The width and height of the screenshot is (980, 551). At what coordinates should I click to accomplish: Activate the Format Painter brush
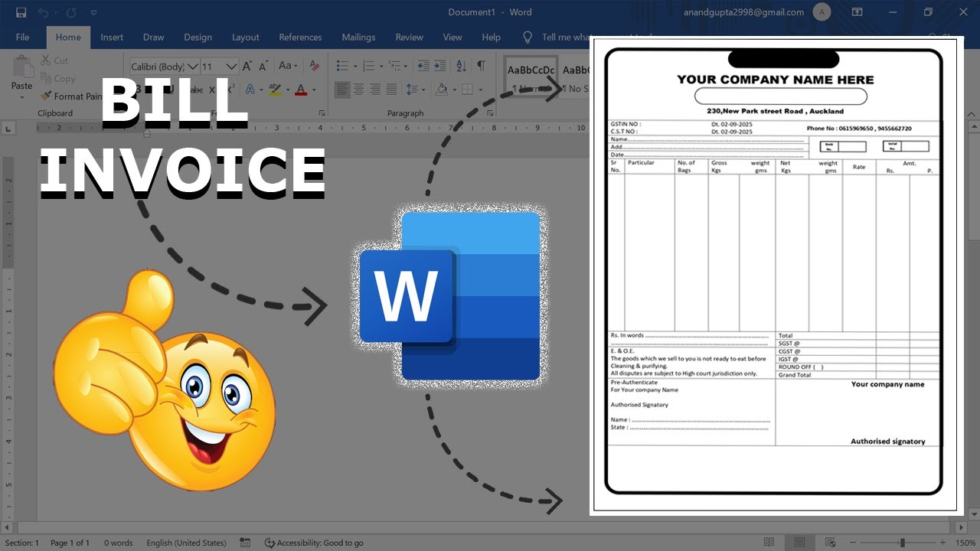pyautogui.click(x=70, y=96)
